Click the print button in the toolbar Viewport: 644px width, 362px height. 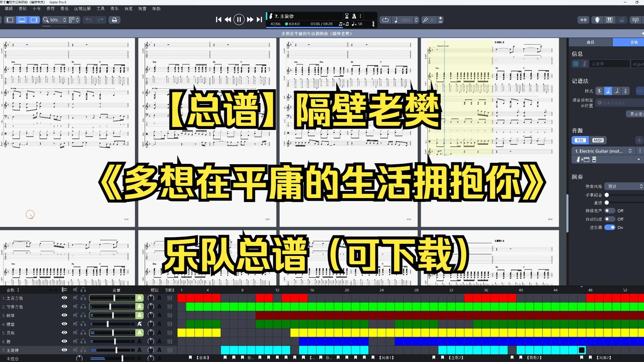[114, 20]
